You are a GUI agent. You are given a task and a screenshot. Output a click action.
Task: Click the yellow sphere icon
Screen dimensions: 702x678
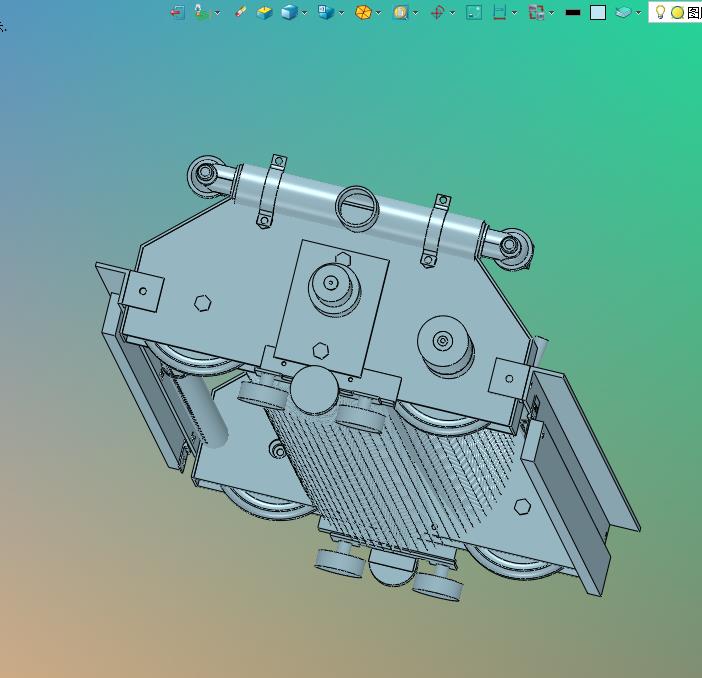coord(678,13)
